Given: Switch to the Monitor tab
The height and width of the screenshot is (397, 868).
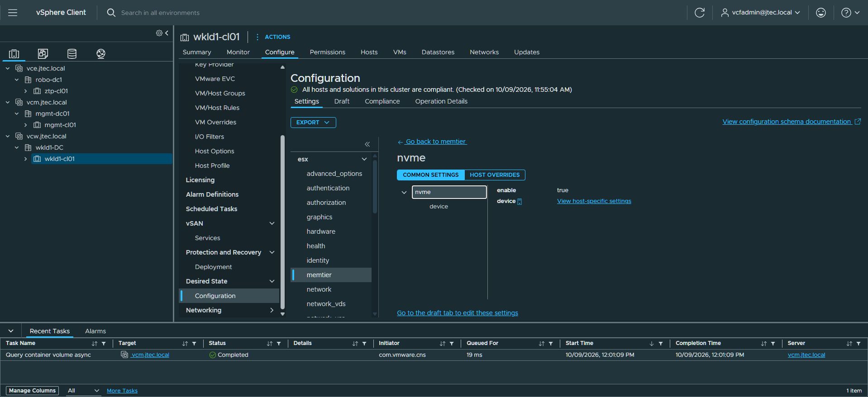Looking at the screenshot, I should point(238,52).
